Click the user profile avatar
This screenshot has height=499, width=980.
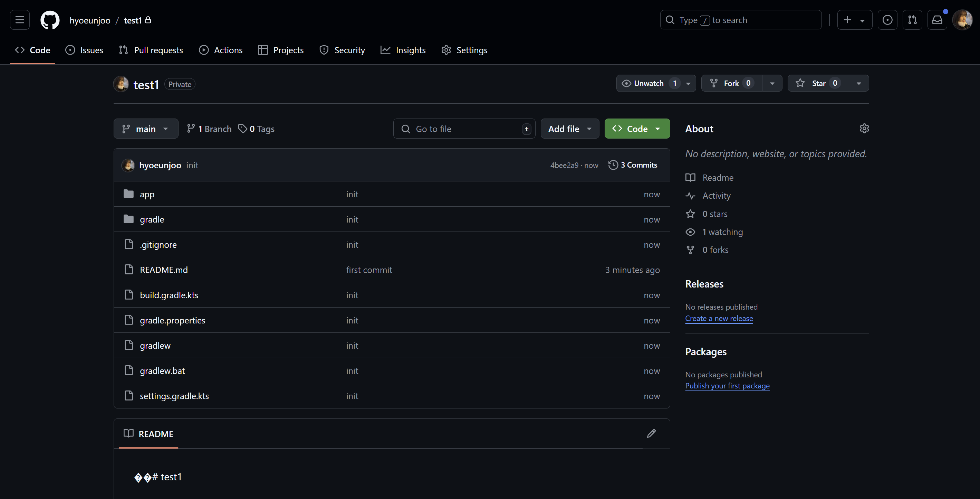point(962,20)
